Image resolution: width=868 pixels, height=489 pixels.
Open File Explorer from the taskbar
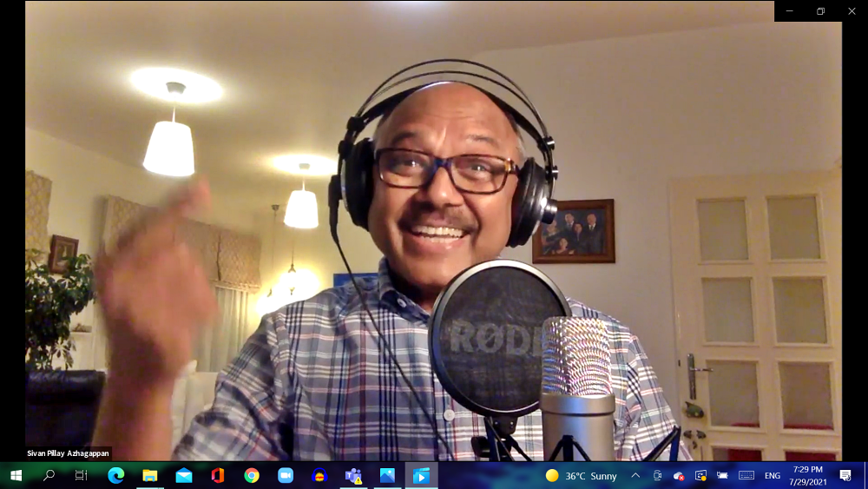(149, 475)
